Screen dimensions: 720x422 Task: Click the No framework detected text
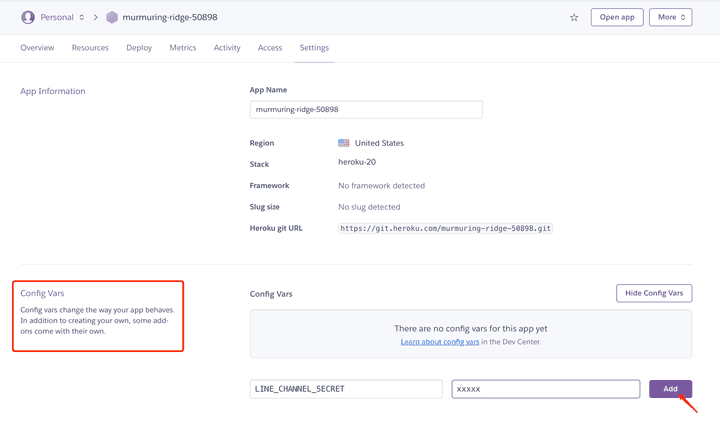click(382, 186)
